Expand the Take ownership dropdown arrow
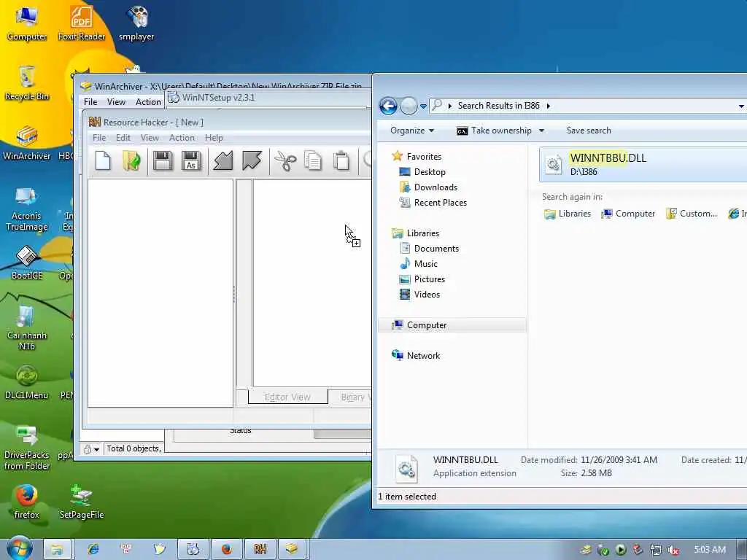 pyautogui.click(x=542, y=131)
